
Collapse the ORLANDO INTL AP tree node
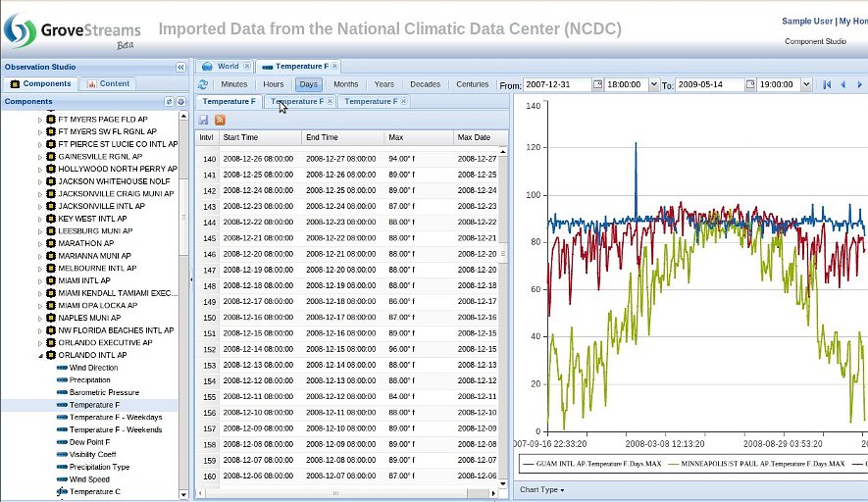[x=40, y=355]
